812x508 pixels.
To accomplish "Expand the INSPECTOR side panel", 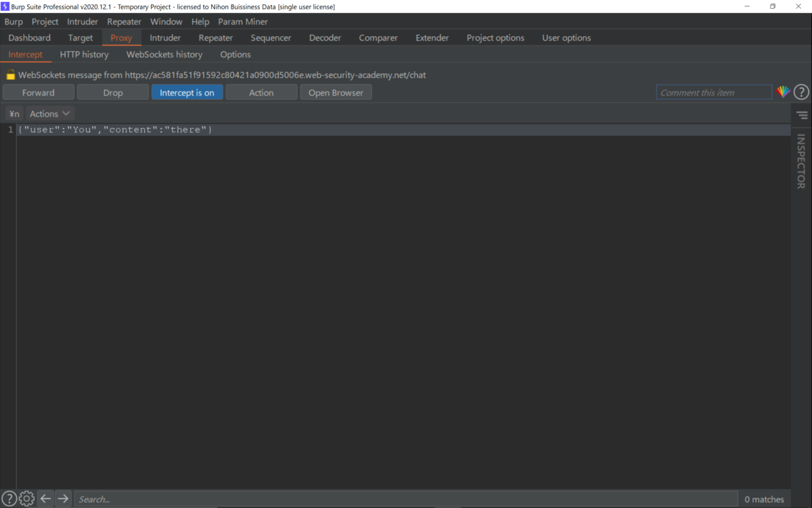I will (801, 161).
